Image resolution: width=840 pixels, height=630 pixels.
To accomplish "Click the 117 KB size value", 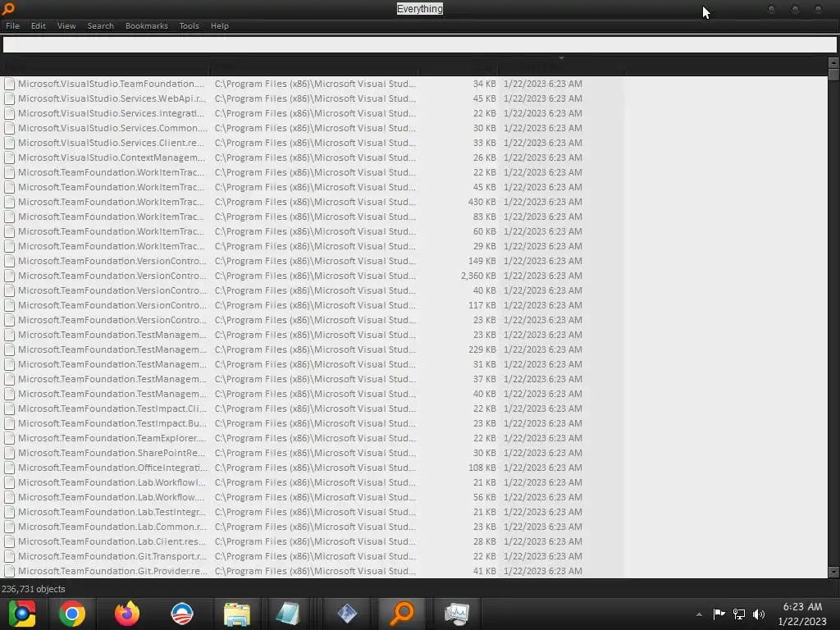I will tap(482, 305).
